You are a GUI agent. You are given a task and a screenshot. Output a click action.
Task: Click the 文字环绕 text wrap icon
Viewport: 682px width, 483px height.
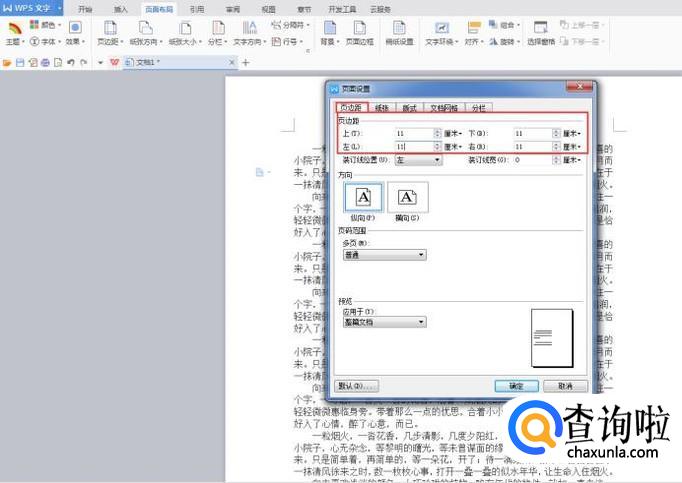pos(441,28)
